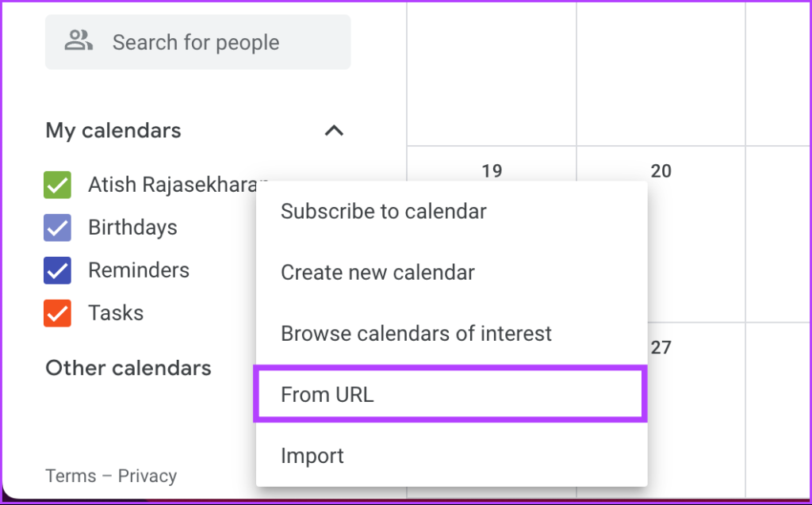Select day 27 in calendar grid
Viewport: 812px width, 505px height.
tap(661, 347)
